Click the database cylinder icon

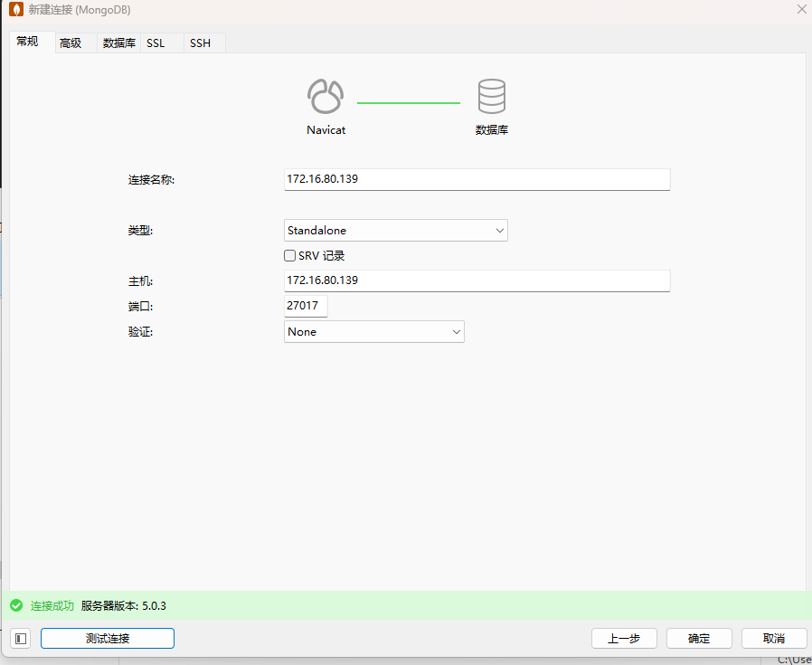491,97
